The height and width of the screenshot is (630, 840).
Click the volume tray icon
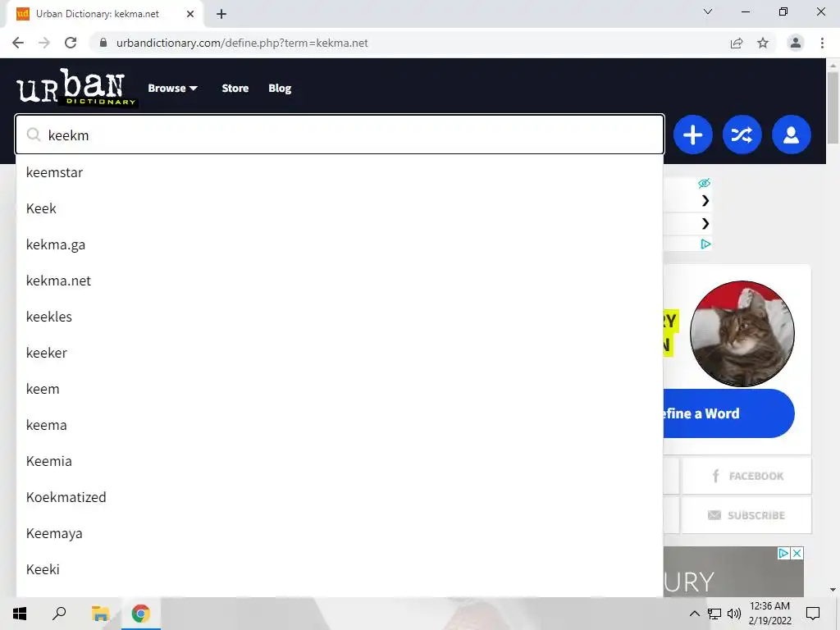click(734, 614)
